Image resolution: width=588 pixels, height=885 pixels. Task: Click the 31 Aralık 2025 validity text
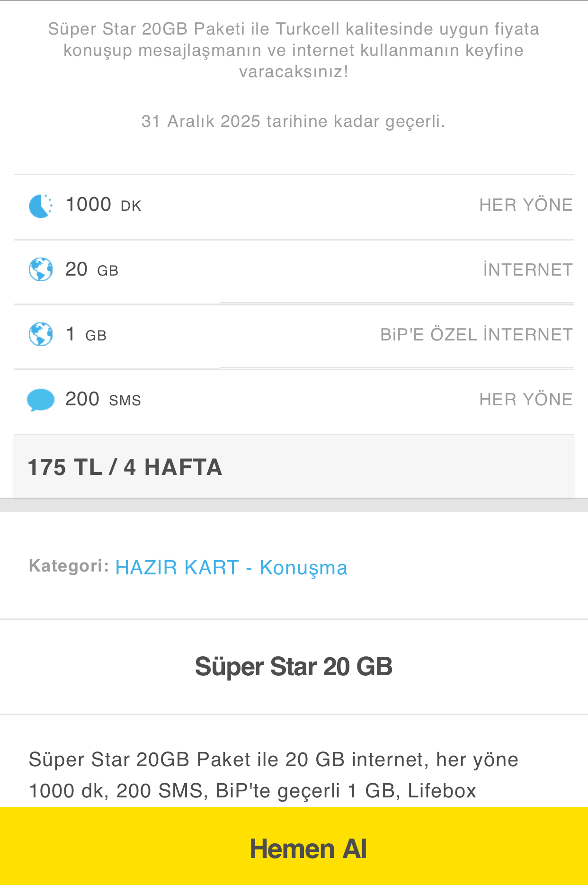[x=294, y=121]
